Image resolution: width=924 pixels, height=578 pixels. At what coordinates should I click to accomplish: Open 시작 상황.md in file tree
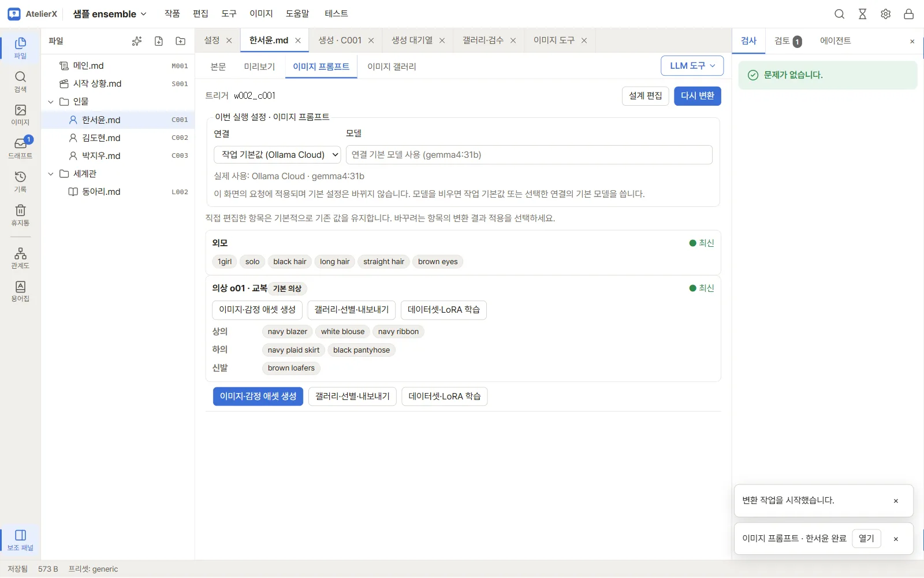pos(118,84)
